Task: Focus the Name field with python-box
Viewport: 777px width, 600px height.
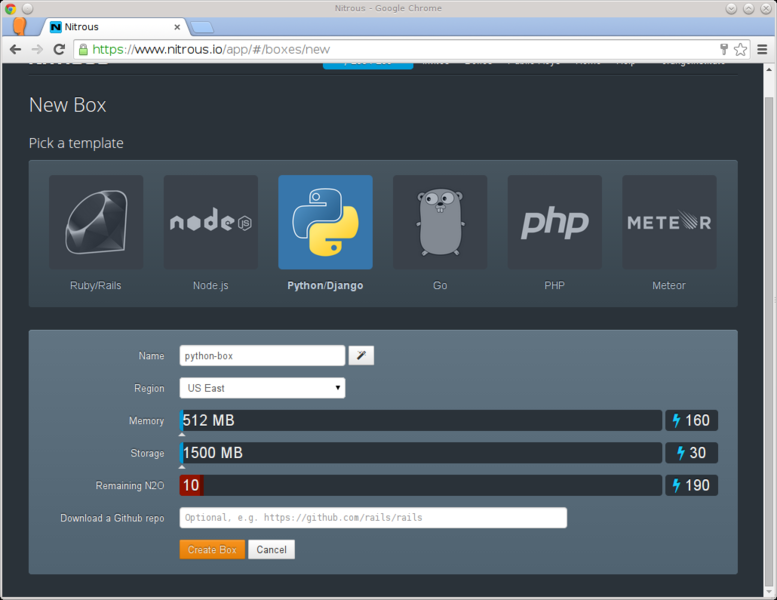Action: (x=262, y=356)
